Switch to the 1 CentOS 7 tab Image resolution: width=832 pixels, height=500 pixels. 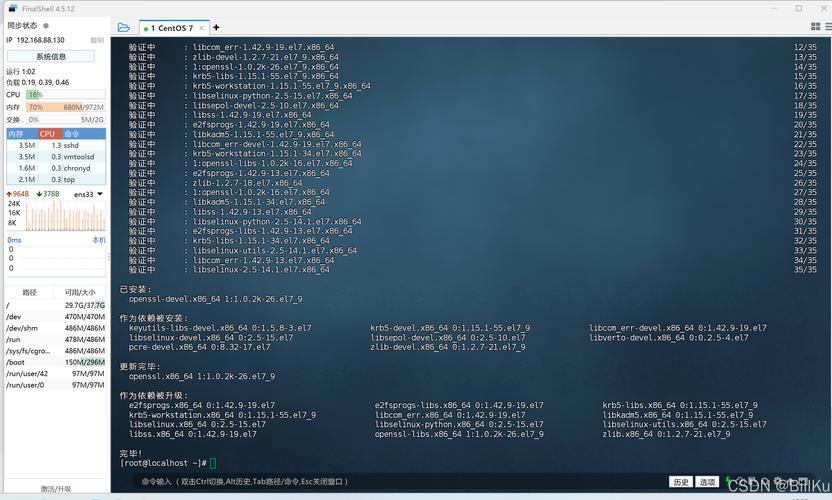(171, 28)
